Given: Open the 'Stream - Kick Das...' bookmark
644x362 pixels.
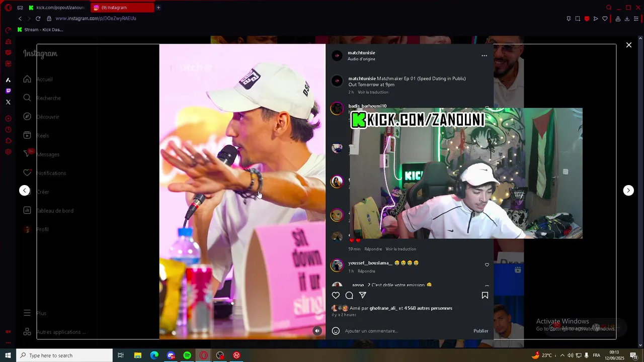Looking at the screenshot, I should point(40,30).
